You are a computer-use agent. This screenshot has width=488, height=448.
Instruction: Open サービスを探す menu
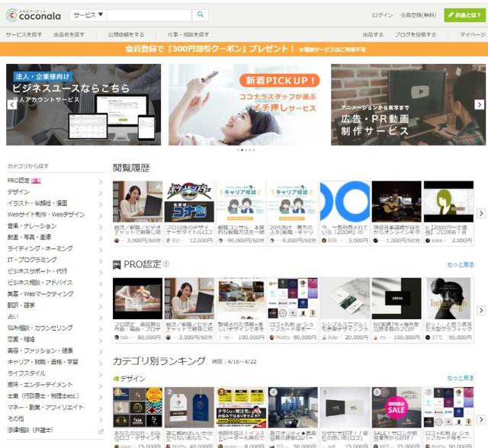click(x=24, y=35)
